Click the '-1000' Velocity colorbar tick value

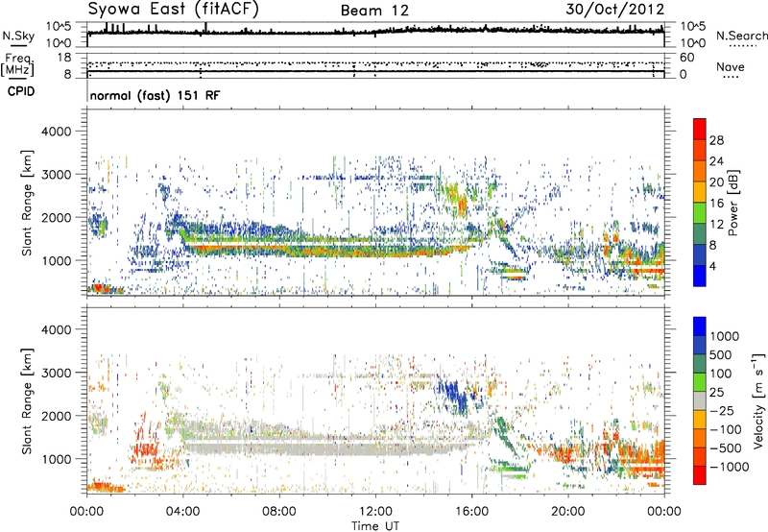730,467
